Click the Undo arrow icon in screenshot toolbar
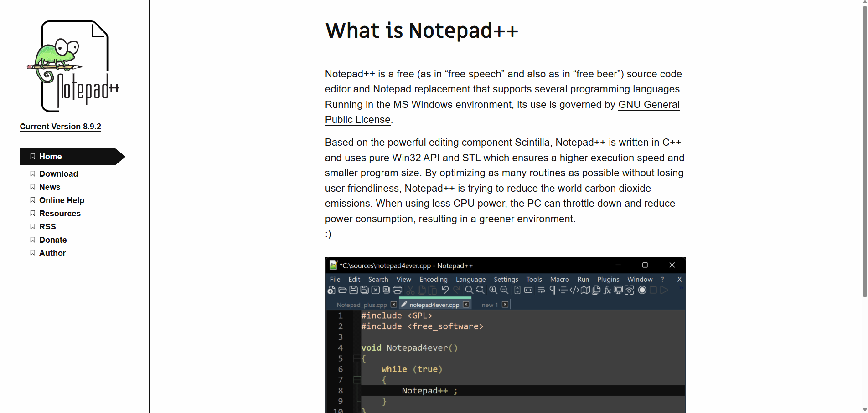 [x=445, y=290]
